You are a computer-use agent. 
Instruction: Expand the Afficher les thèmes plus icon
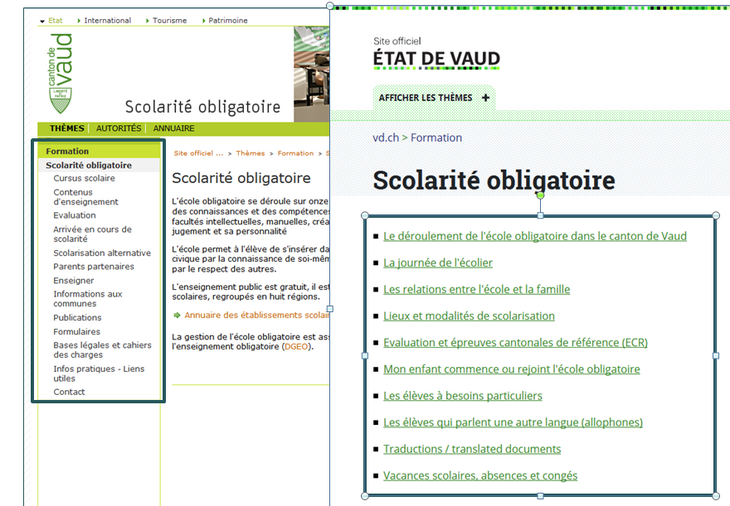pos(486,98)
